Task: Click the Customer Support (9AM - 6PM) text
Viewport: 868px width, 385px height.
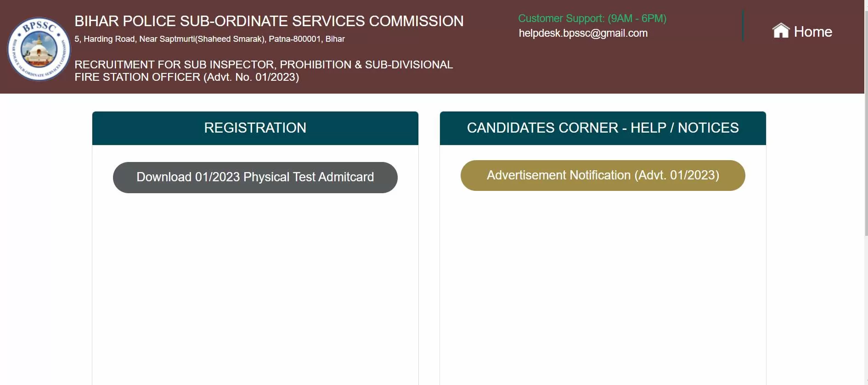Action: 592,18
